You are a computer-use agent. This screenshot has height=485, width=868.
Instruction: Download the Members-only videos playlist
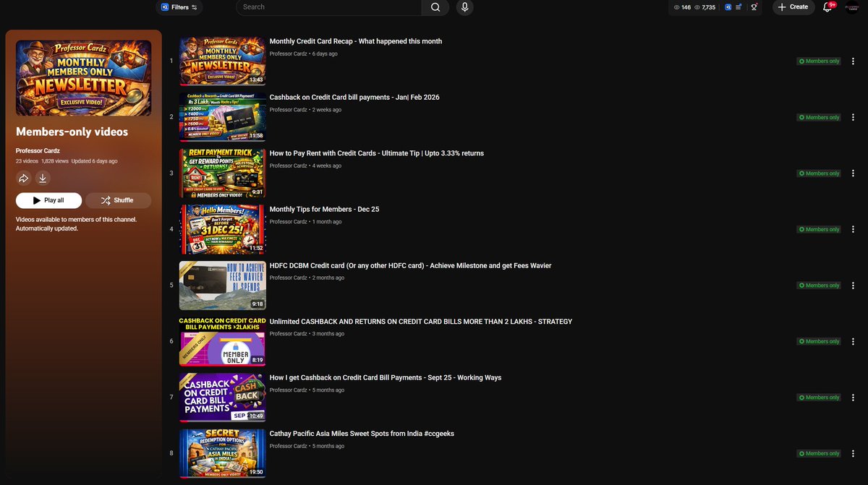43,179
